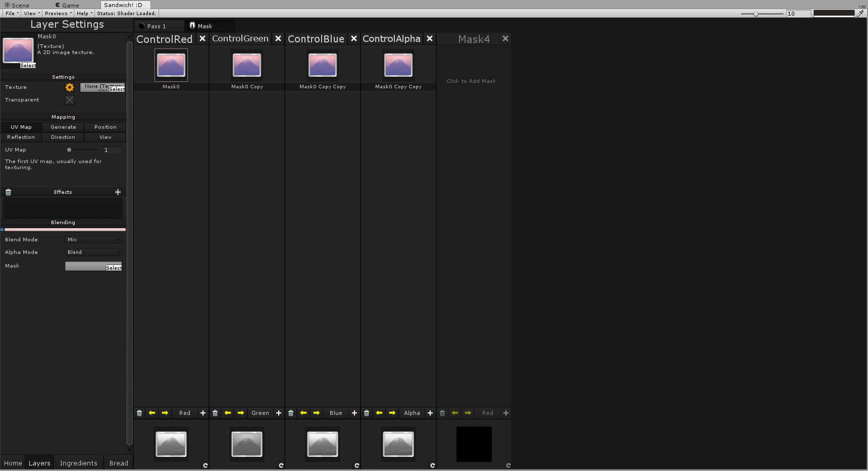Screen dimensions: 868x471
Task: Select View mapping mode
Action: pyautogui.click(x=105, y=137)
